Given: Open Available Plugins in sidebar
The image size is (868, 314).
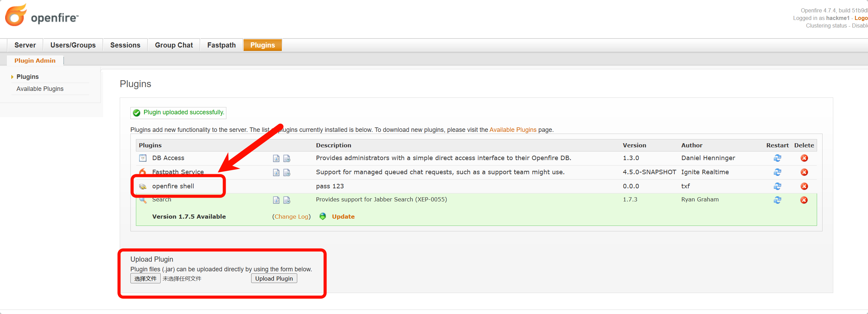Looking at the screenshot, I should (40, 89).
